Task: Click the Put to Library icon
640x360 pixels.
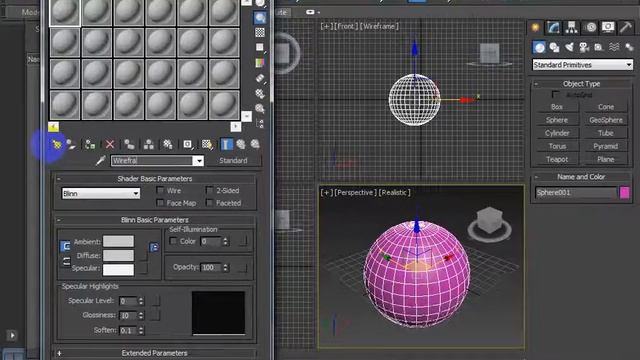Action: tap(167, 144)
